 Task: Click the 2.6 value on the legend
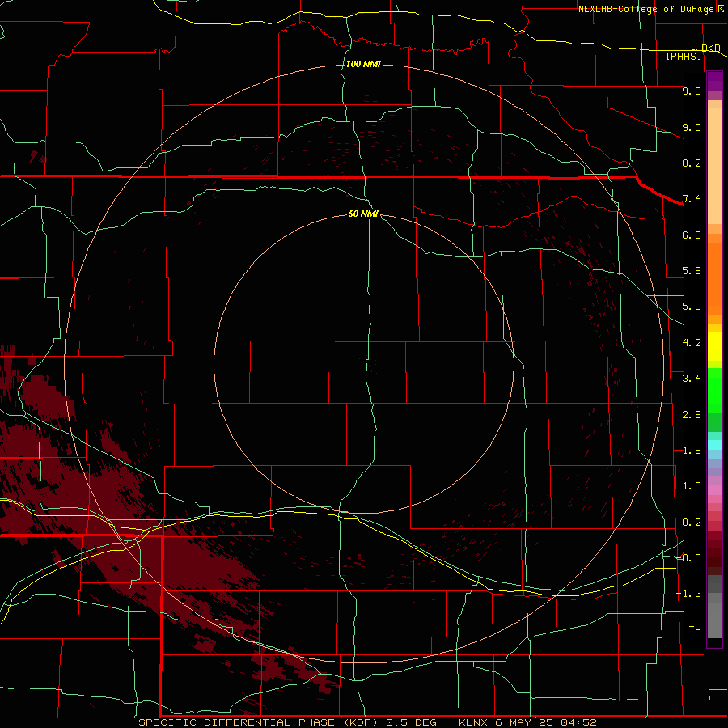[692, 415]
